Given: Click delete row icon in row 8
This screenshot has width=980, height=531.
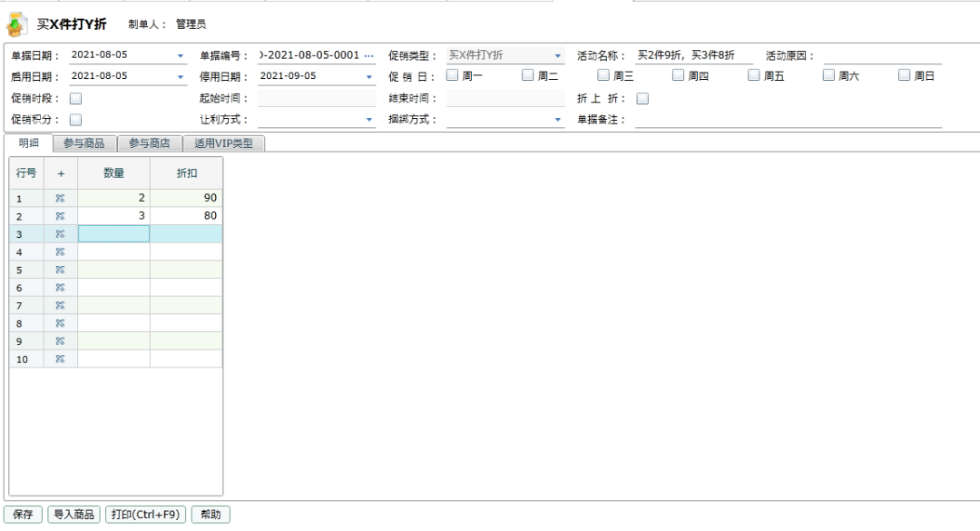Looking at the screenshot, I should tap(60, 323).
